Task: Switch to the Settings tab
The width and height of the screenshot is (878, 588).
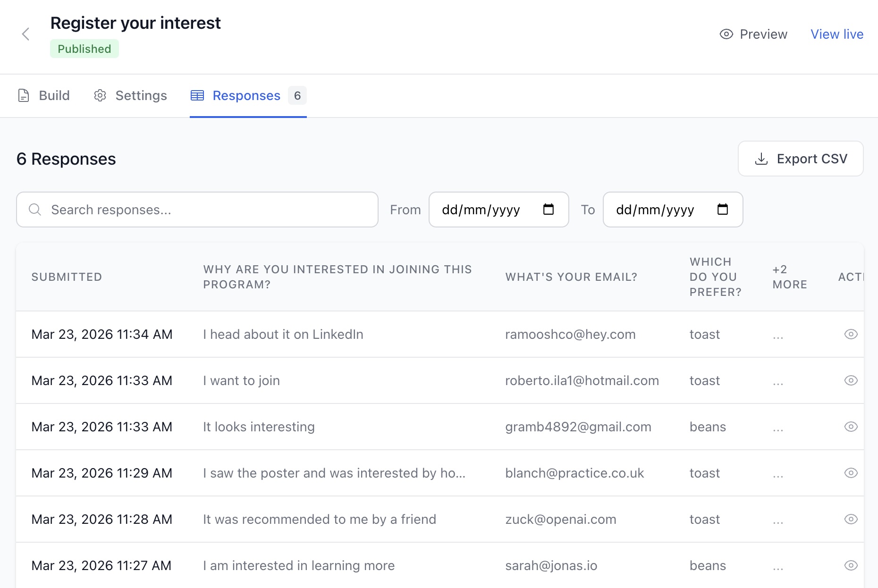Action: pos(141,95)
